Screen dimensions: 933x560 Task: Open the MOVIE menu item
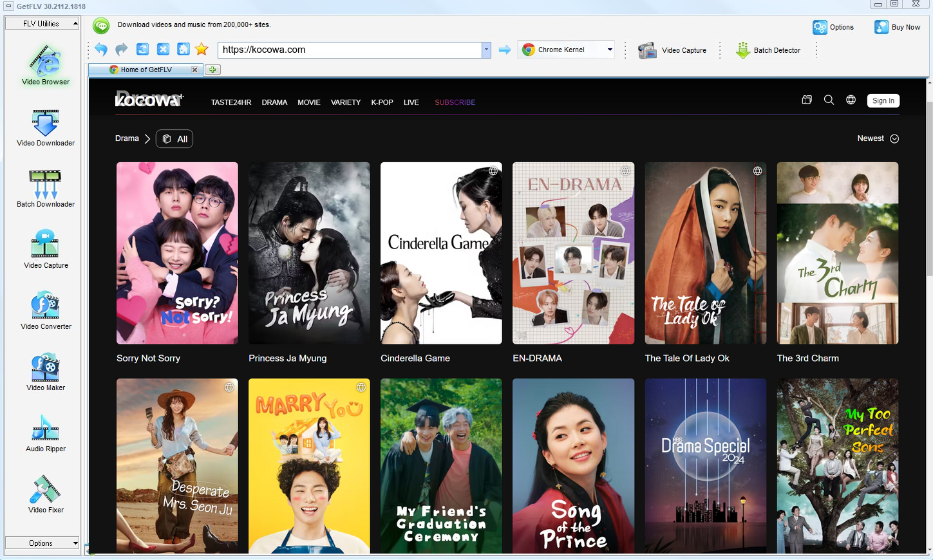[309, 102]
